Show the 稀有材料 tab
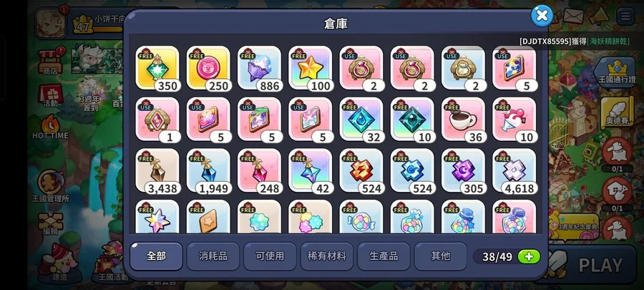This screenshot has height=290, width=644. [x=326, y=256]
